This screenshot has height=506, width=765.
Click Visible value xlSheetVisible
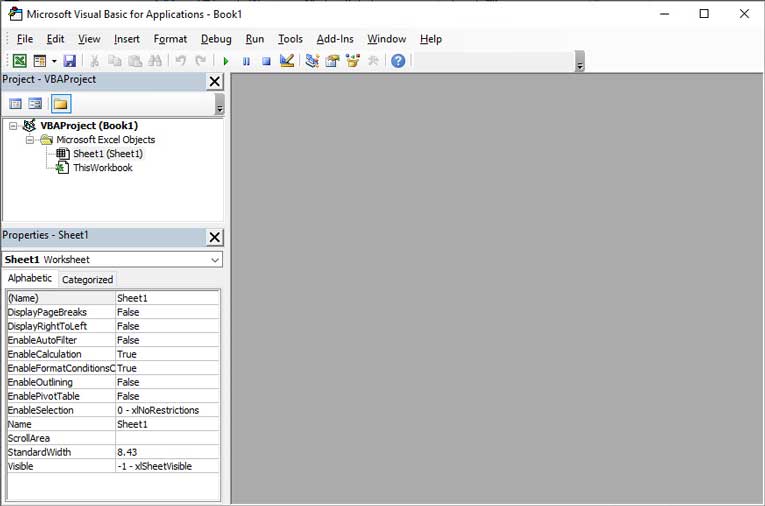[167, 466]
